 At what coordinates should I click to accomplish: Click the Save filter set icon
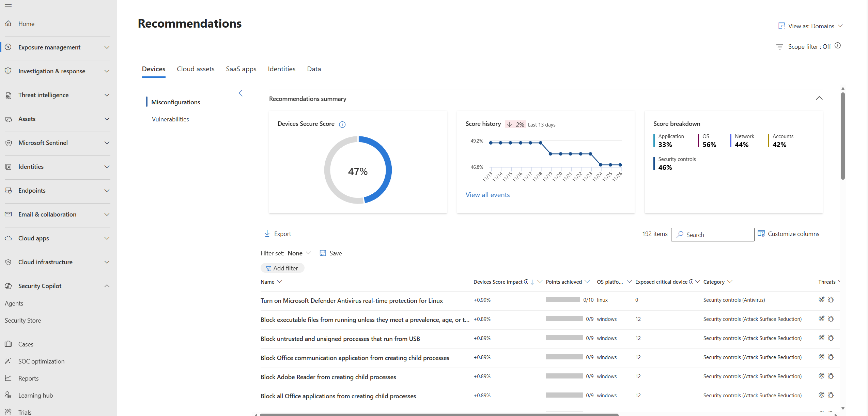(x=323, y=253)
